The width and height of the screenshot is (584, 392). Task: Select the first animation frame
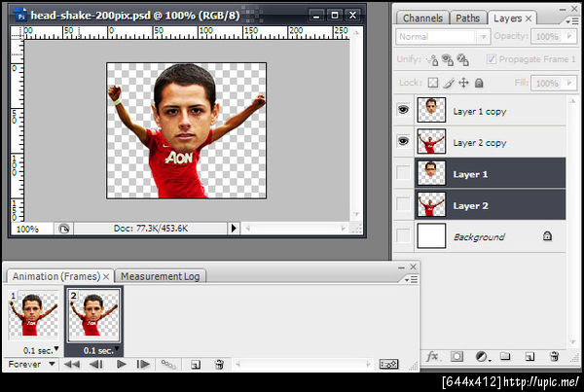click(72, 364)
